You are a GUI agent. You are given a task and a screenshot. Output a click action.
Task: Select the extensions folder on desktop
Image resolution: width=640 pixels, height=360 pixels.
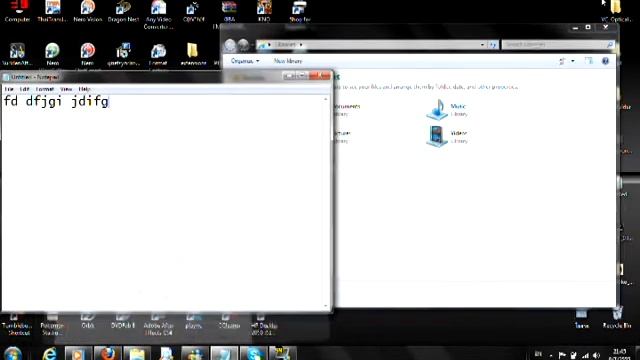(x=193, y=54)
